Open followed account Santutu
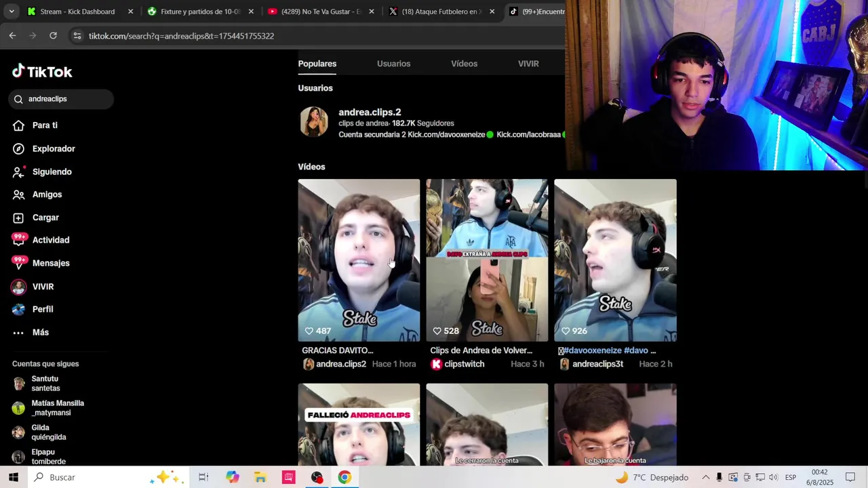The height and width of the screenshot is (488, 868). [45, 384]
